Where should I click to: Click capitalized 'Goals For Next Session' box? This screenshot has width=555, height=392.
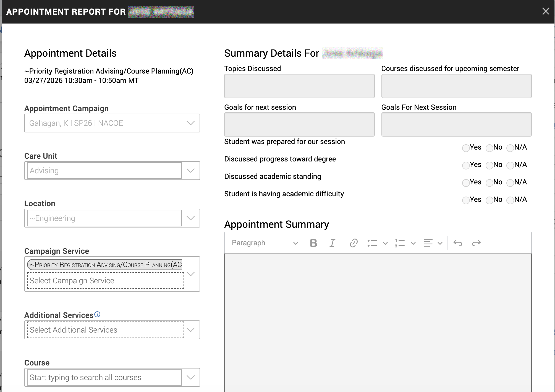[456, 124]
